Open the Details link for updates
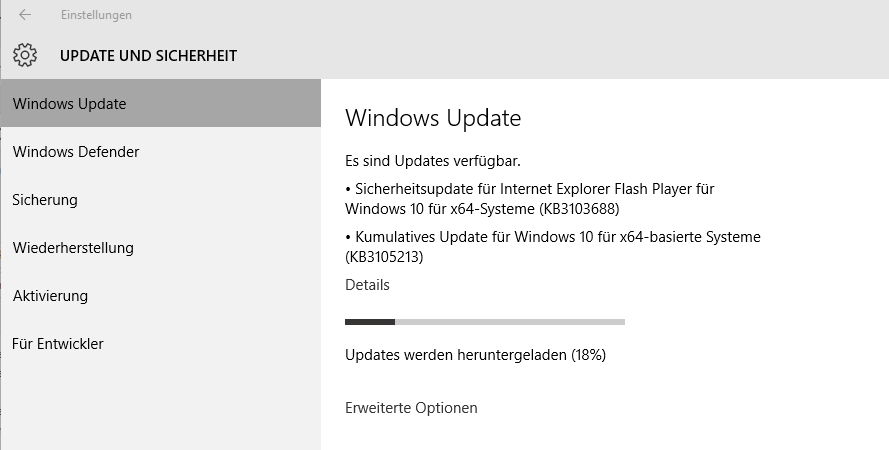 click(367, 285)
